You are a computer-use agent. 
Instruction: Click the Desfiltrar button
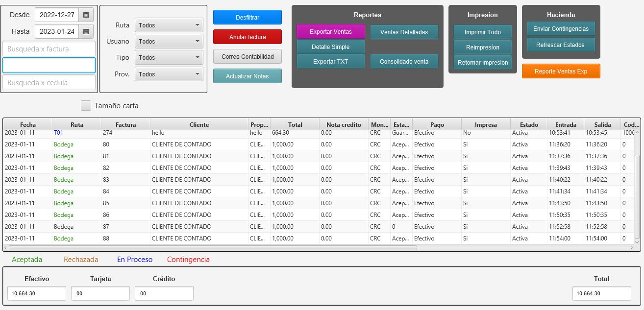247,17
